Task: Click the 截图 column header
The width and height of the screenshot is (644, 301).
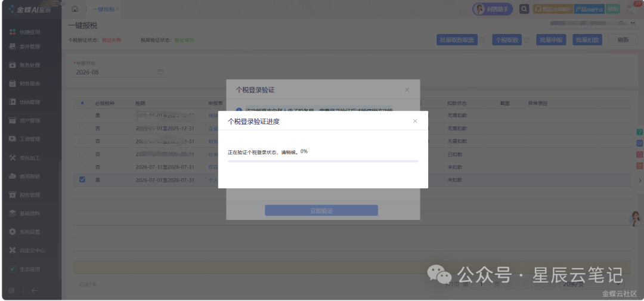Action: (x=505, y=103)
